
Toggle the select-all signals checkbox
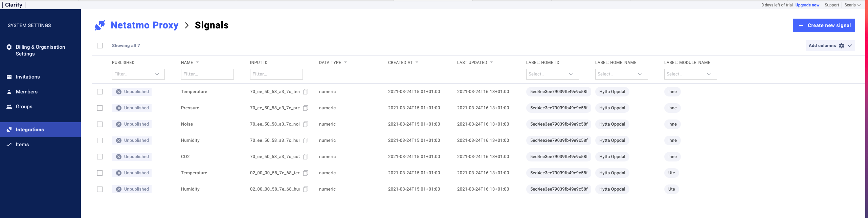pos(100,46)
